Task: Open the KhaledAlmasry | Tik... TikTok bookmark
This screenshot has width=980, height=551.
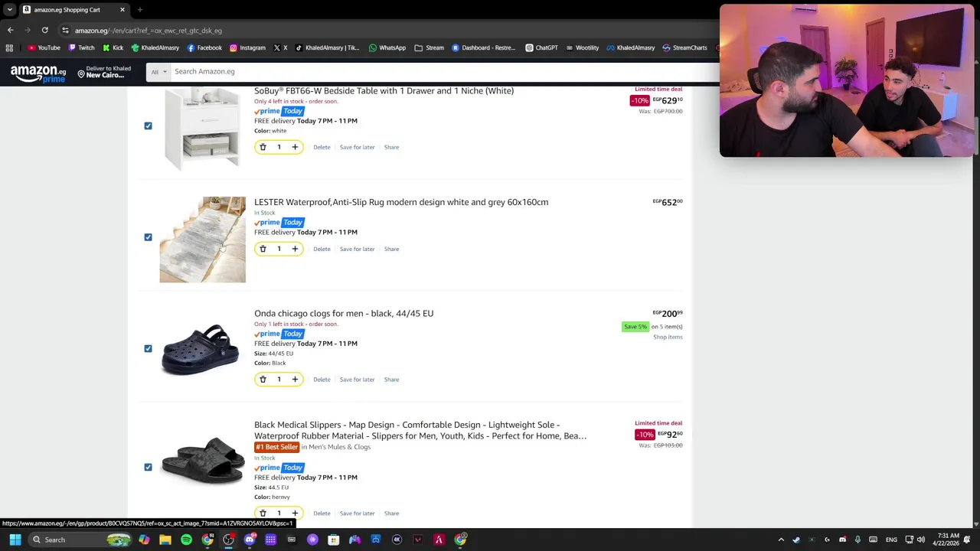Action: point(327,47)
